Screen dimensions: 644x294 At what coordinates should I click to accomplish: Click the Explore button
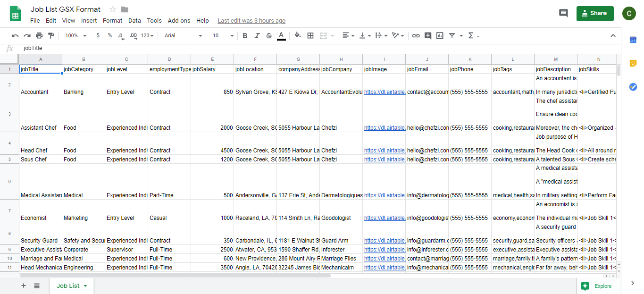coord(598,286)
